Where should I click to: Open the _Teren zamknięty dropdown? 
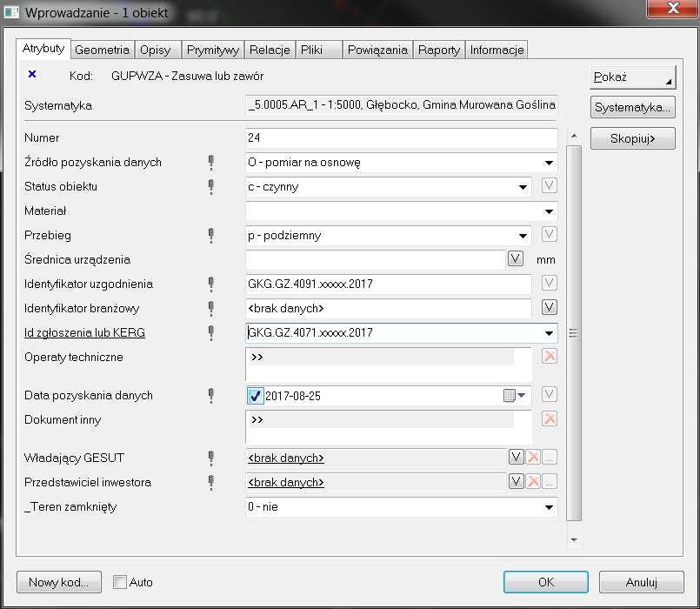coord(549,507)
